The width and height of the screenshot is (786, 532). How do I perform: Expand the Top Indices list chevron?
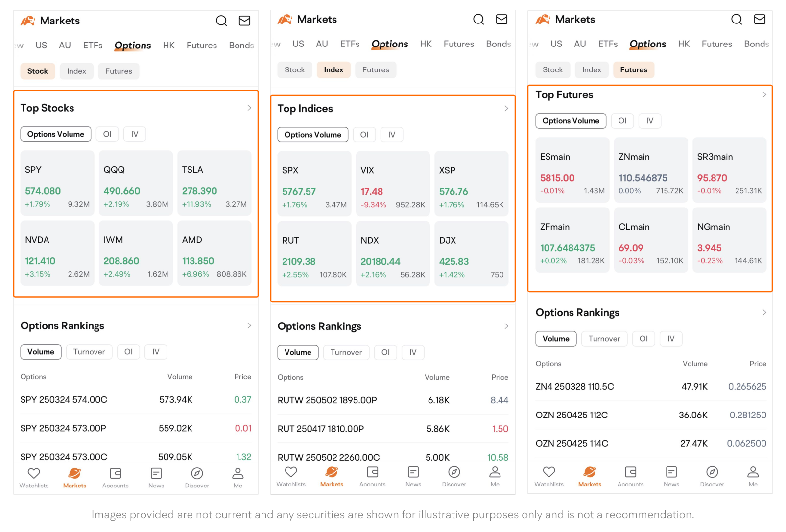(x=506, y=109)
